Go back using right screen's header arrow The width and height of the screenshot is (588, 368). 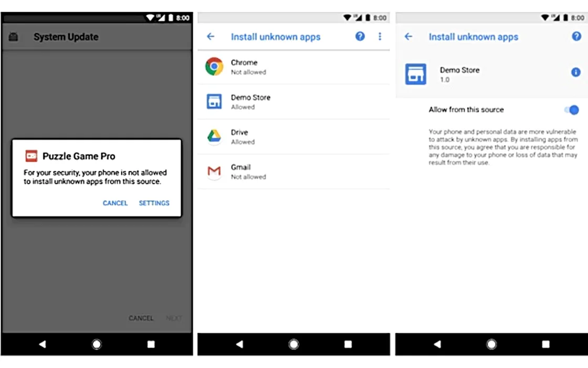(408, 37)
